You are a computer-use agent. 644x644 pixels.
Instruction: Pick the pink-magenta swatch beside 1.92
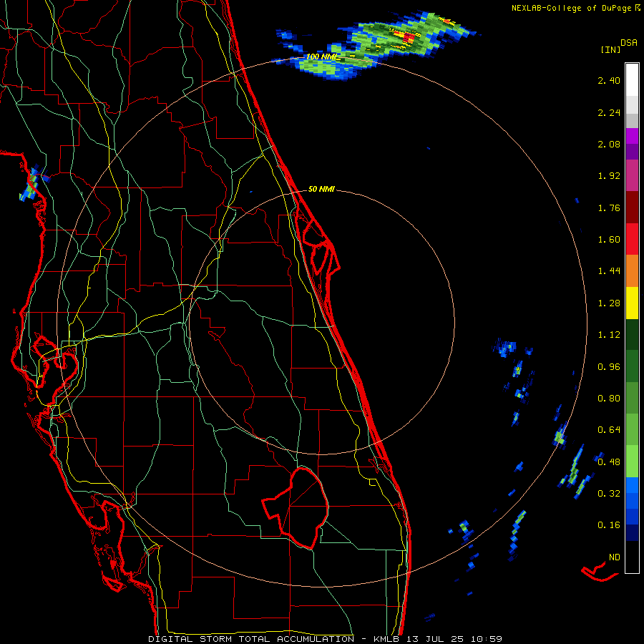[x=632, y=175]
